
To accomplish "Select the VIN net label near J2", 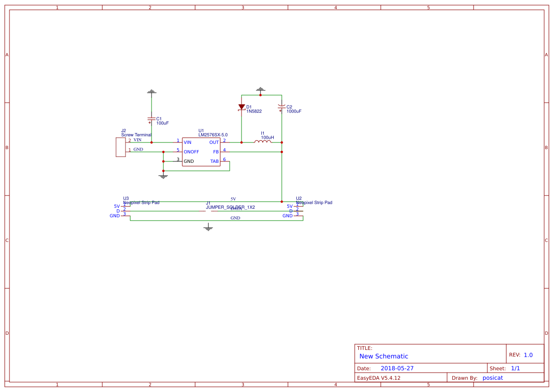I will tap(139, 140).
